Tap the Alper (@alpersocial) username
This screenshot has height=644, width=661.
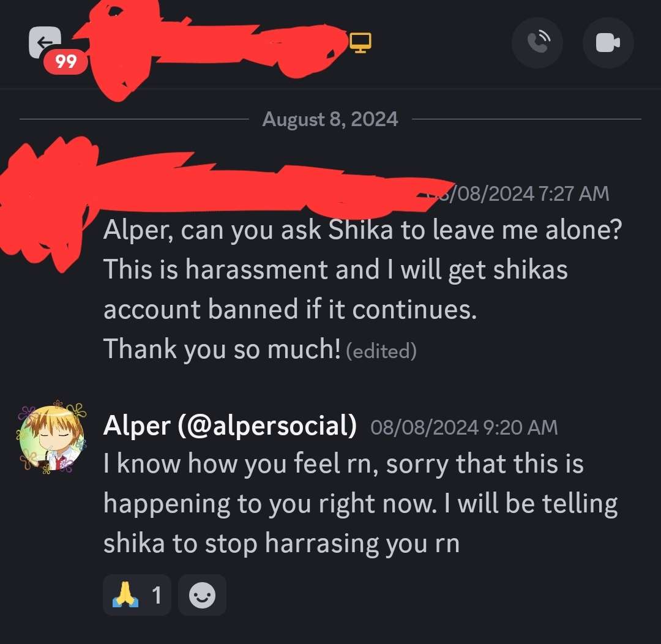pos(230,426)
